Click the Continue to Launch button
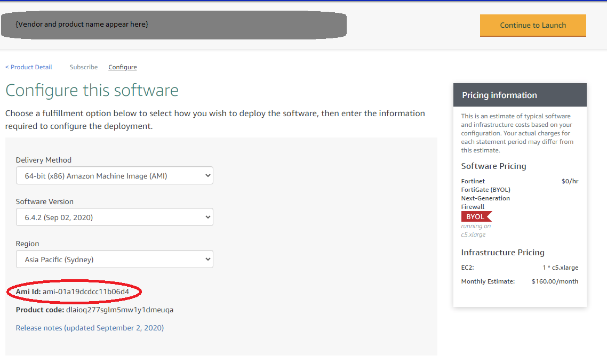This screenshot has height=364, width=607. (x=532, y=25)
